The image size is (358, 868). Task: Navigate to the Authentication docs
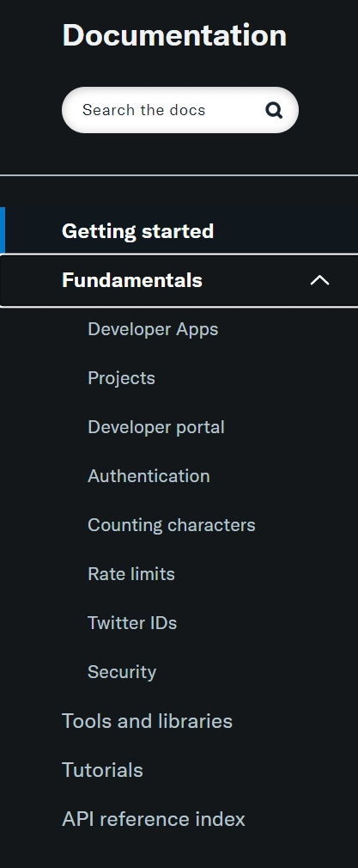[x=149, y=476]
